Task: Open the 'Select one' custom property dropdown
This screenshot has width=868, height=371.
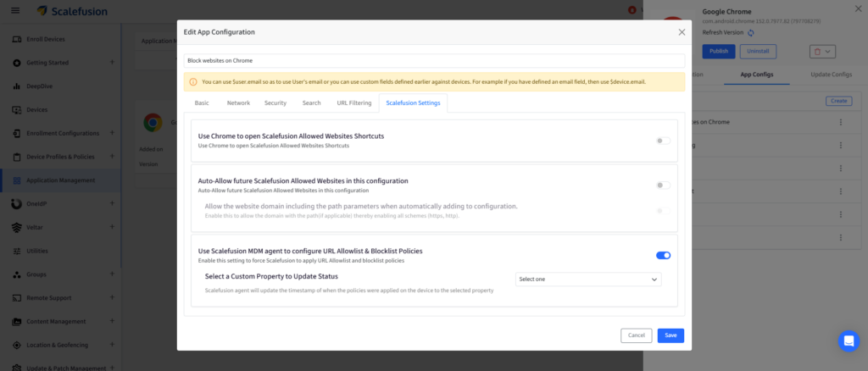Action: point(588,280)
